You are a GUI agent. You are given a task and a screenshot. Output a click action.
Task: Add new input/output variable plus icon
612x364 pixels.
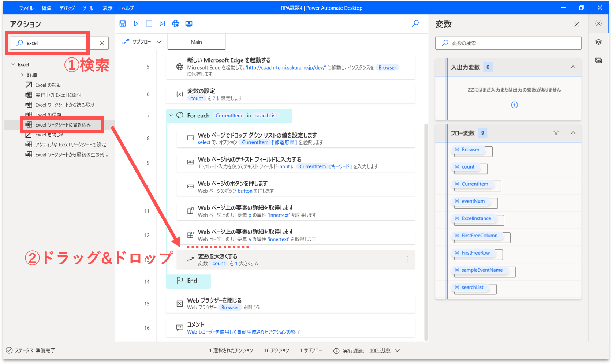514,105
